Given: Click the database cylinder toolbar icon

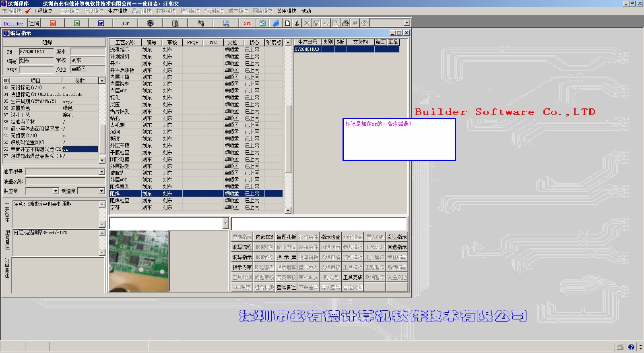Looking at the screenshot, I should point(175,23).
